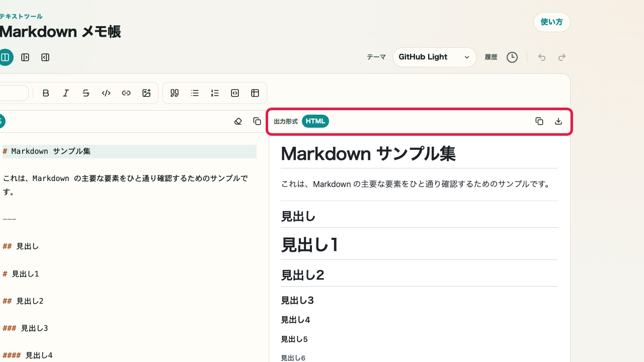Click the preview heading "見出し4"
Image resolution: width=644 pixels, height=362 pixels.
295,320
